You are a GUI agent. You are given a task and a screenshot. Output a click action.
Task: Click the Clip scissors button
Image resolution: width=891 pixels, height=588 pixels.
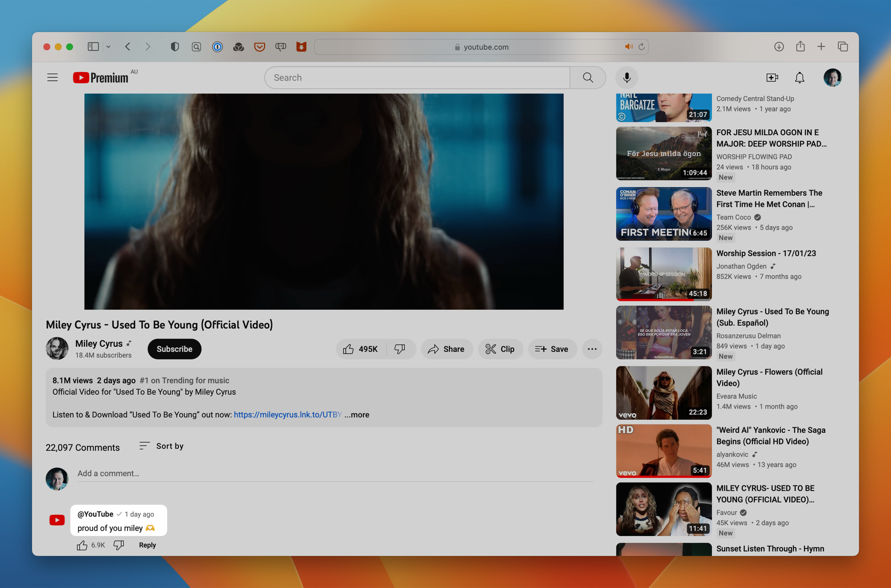(x=500, y=349)
